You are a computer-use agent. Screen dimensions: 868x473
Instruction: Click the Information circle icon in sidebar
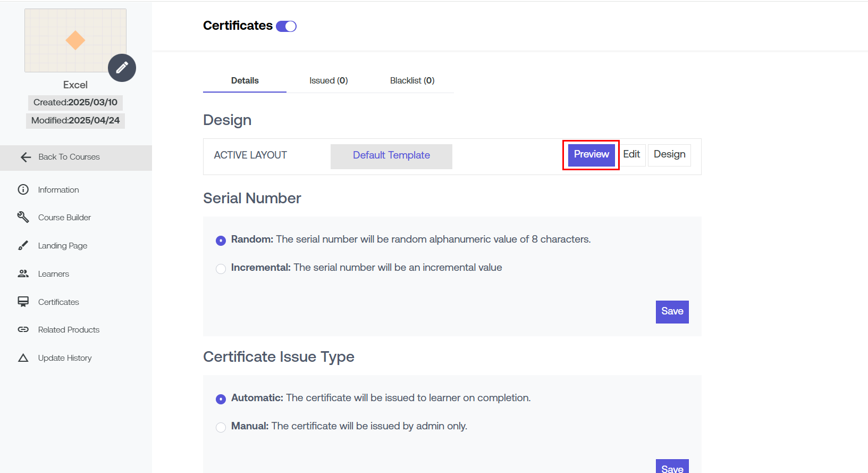(23, 189)
